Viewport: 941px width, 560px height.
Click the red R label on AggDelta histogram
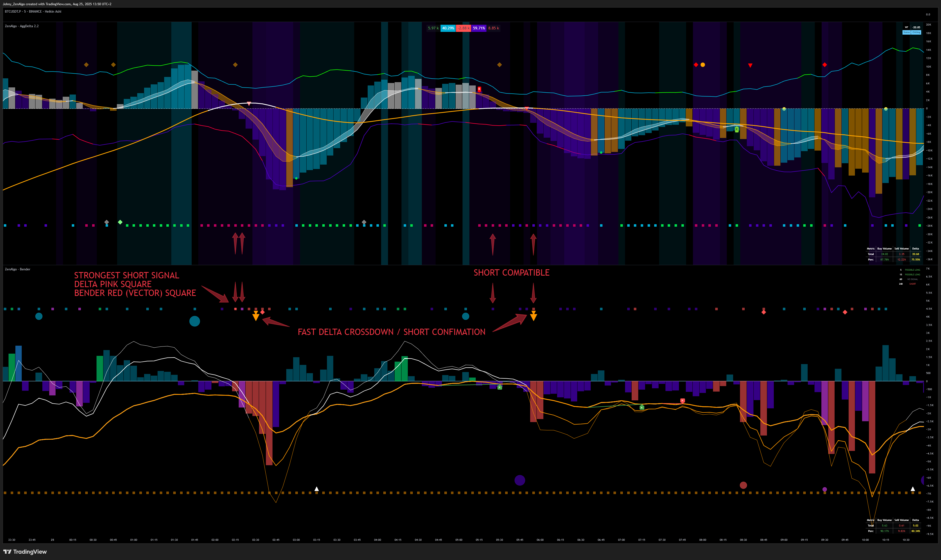[x=479, y=89]
